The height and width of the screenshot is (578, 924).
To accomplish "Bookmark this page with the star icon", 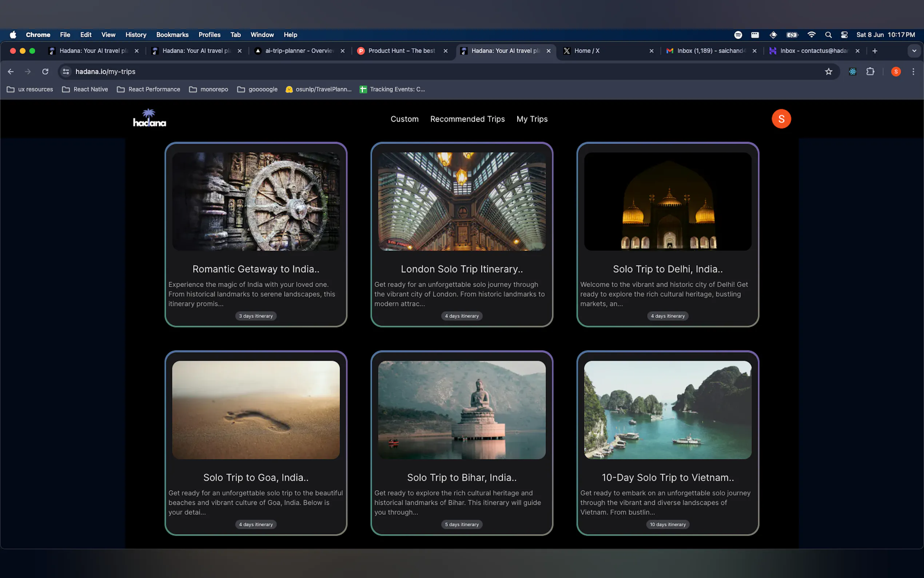I will pyautogui.click(x=828, y=71).
